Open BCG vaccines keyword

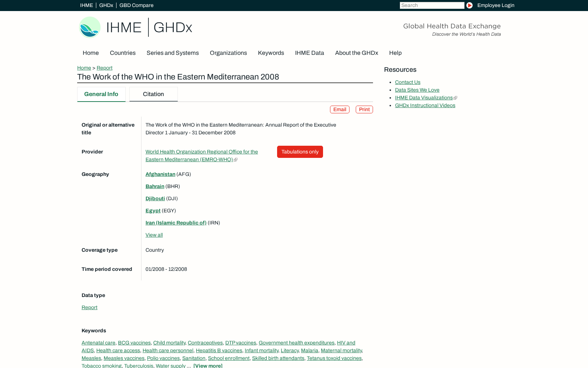click(x=134, y=343)
